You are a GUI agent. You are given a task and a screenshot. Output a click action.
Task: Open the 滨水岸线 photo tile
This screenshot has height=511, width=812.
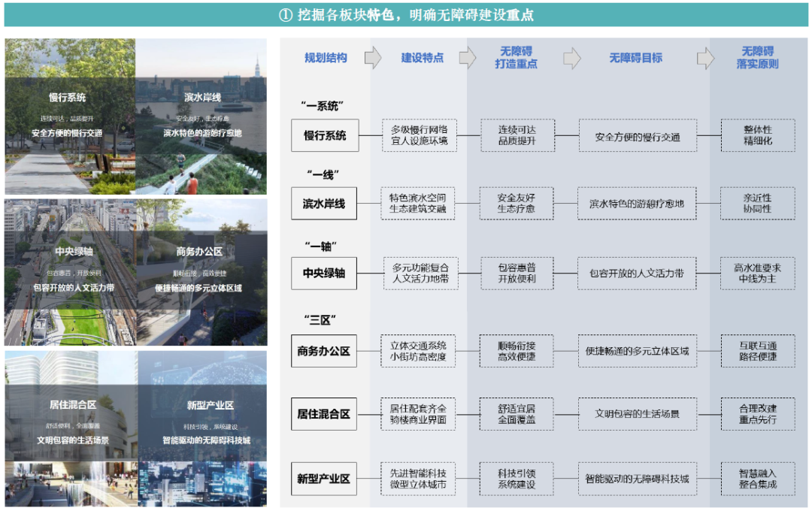tap(202, 116)
